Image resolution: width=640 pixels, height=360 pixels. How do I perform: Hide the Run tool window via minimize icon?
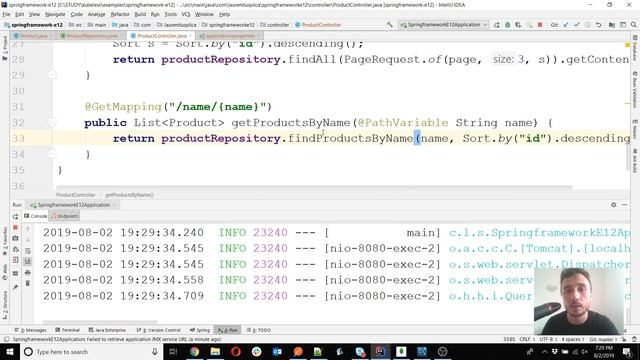click(625, 205)
